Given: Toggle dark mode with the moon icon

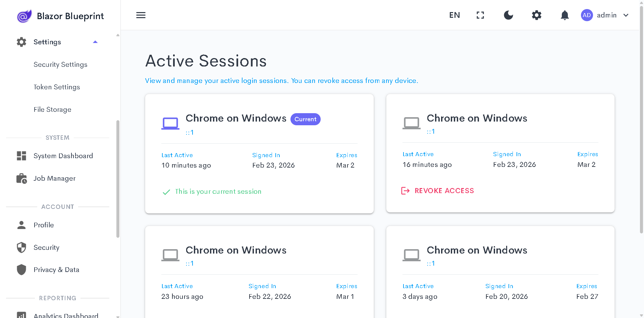Looking at the screenshot, I should pyautogui.click(x=508, y=15).
